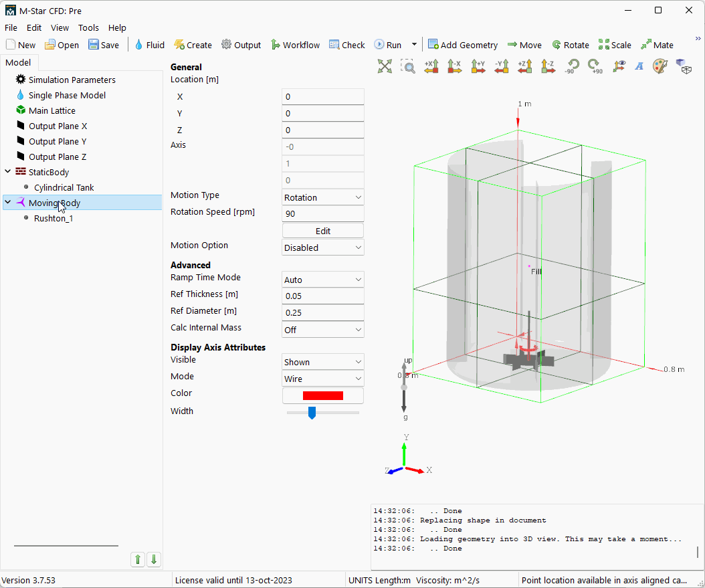The height and width of the screenshot is (588, 705).
Task: Select the Model tab
Action: 18,62
